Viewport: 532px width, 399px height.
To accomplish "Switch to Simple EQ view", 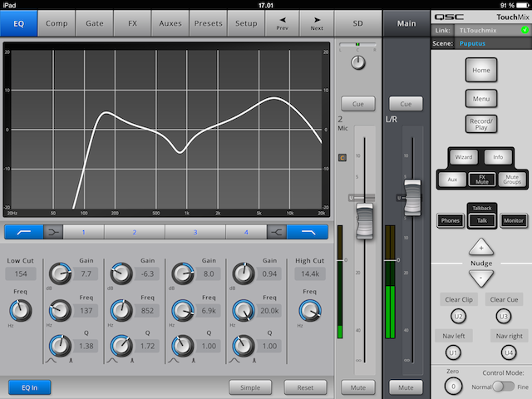I will [x=250, y=387].
